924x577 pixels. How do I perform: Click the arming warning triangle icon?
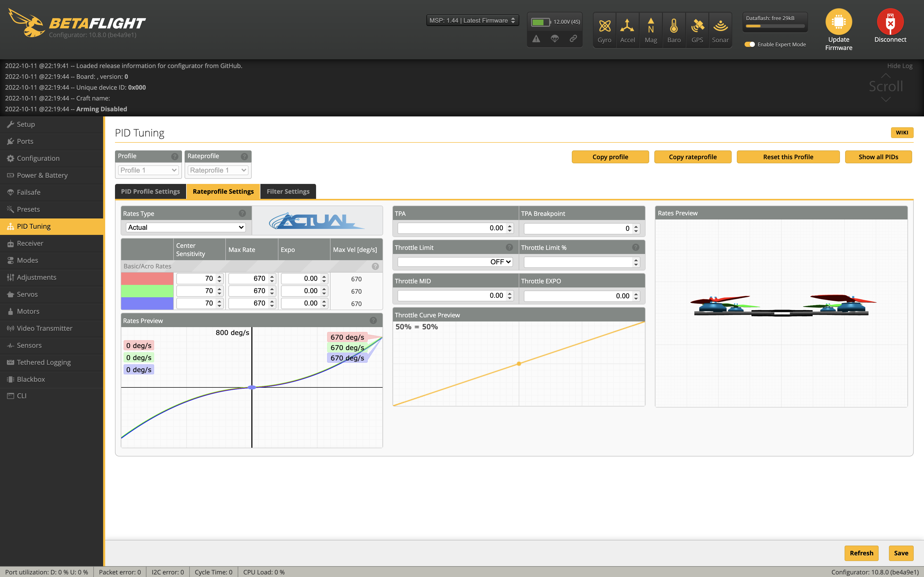[x=537, y=39]
